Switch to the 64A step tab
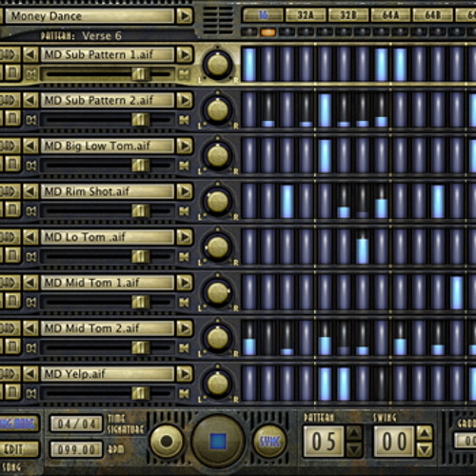This screenshot has width=476, height=476. (390, 15)
